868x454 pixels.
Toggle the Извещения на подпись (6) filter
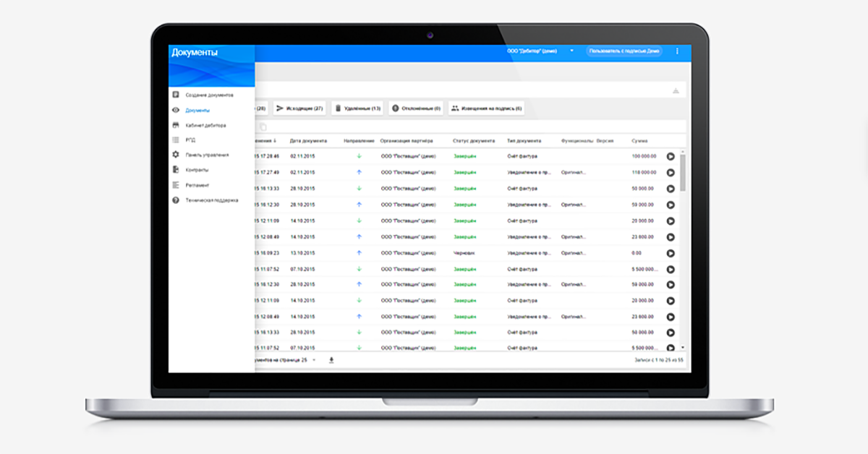(488, 107)
